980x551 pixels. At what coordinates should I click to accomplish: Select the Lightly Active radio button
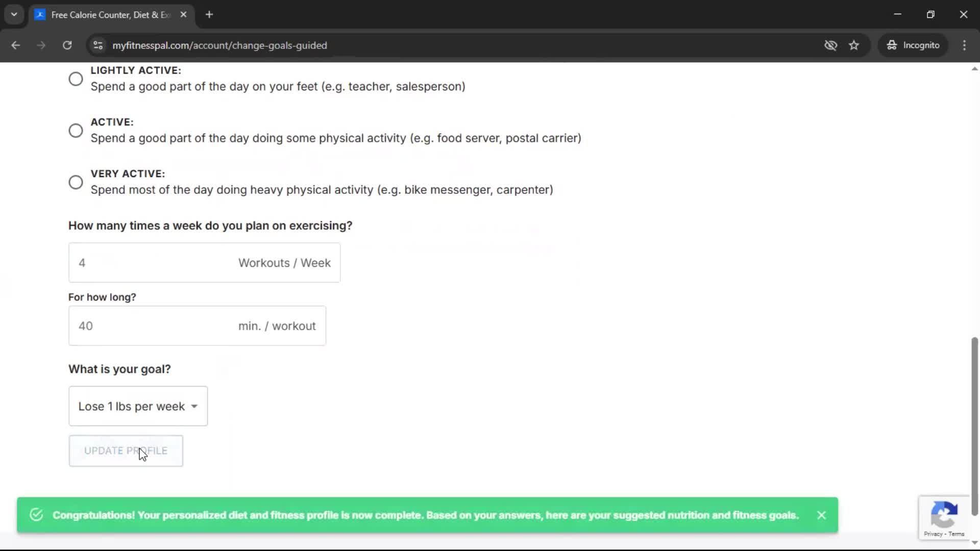[76, 79]
